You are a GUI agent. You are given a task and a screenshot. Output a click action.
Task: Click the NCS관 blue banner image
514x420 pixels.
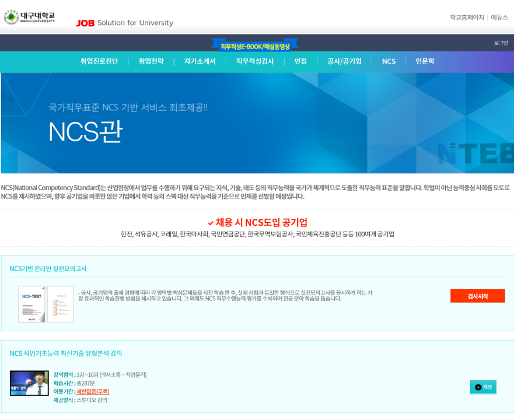coord(257,123)
